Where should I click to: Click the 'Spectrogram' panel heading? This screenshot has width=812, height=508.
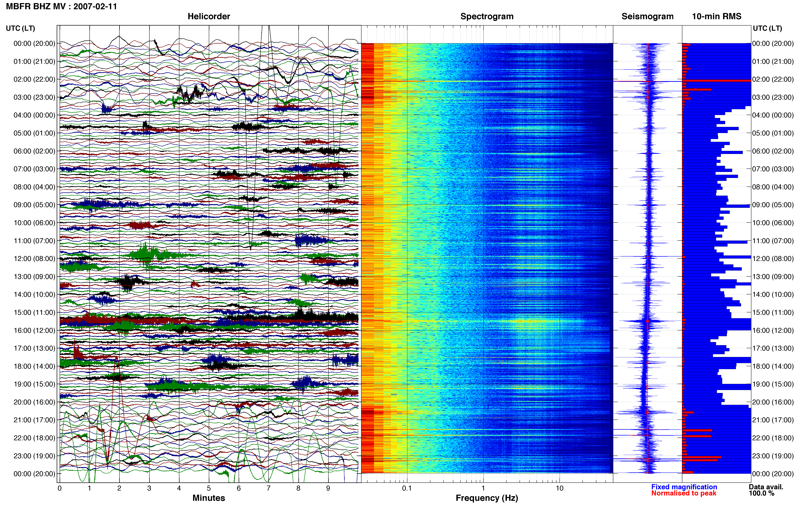(x=487, y=16)
